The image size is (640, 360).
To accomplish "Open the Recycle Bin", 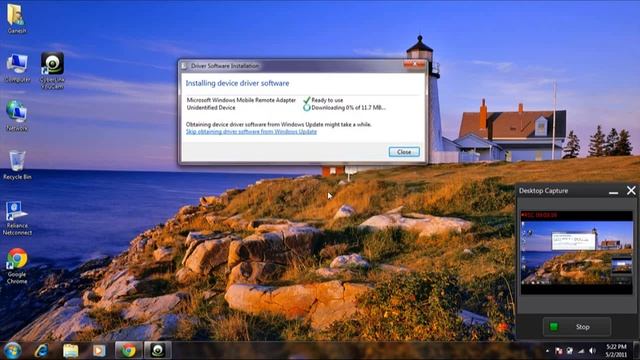I will 17,165.
